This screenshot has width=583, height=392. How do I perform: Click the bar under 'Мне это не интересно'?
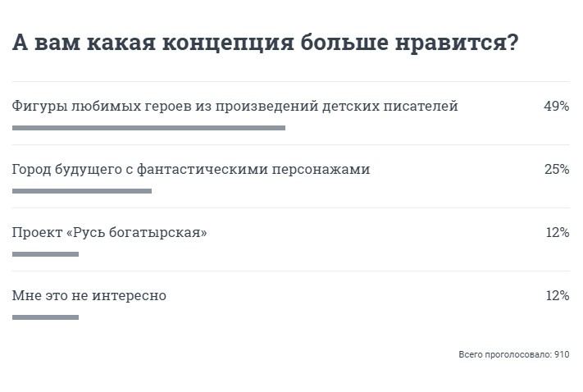(45, 317)
